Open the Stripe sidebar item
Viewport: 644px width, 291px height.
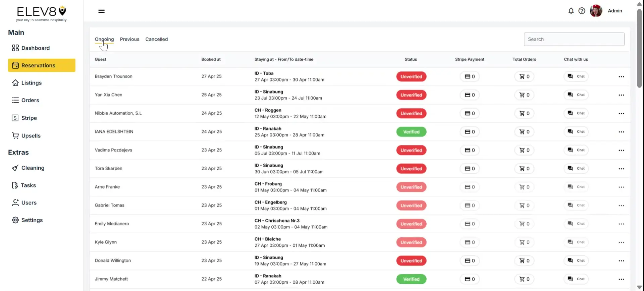pyautogui.click(x=42, y=118)
